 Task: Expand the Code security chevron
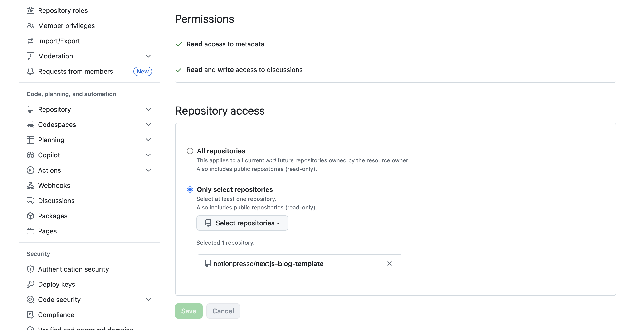pyautogui.click(x=148, y=300)
